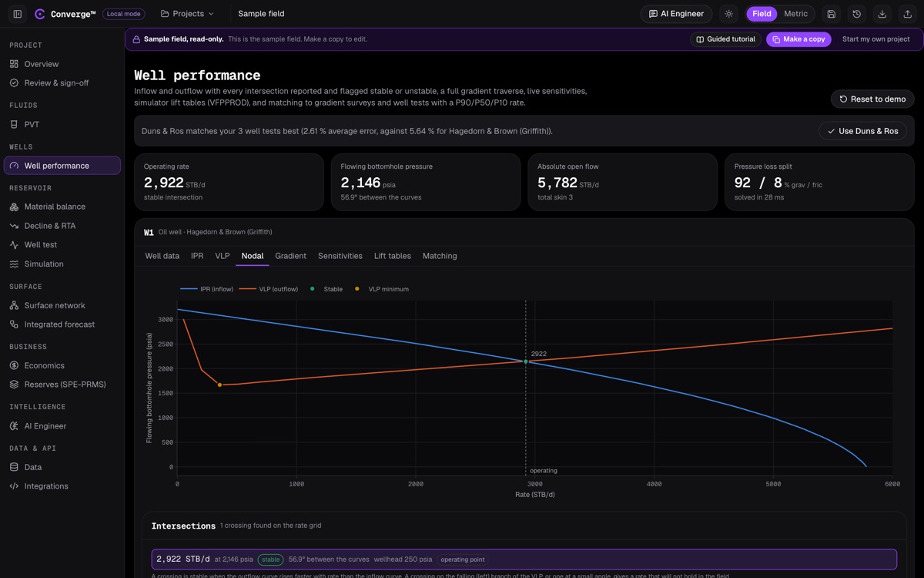Click the upload/export arrow icon

pos(907,14)
